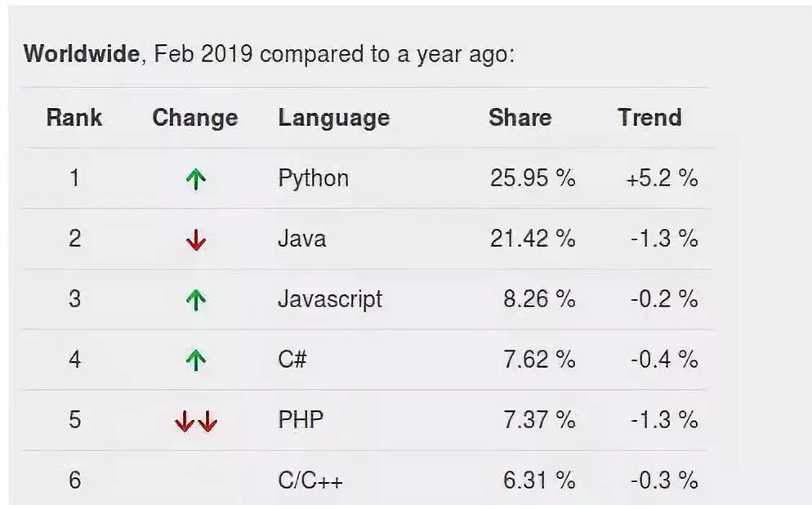The width and height of the screenshot is (812, 505).
Task: Click the Trend column header
Action: (x=649, y=118)
